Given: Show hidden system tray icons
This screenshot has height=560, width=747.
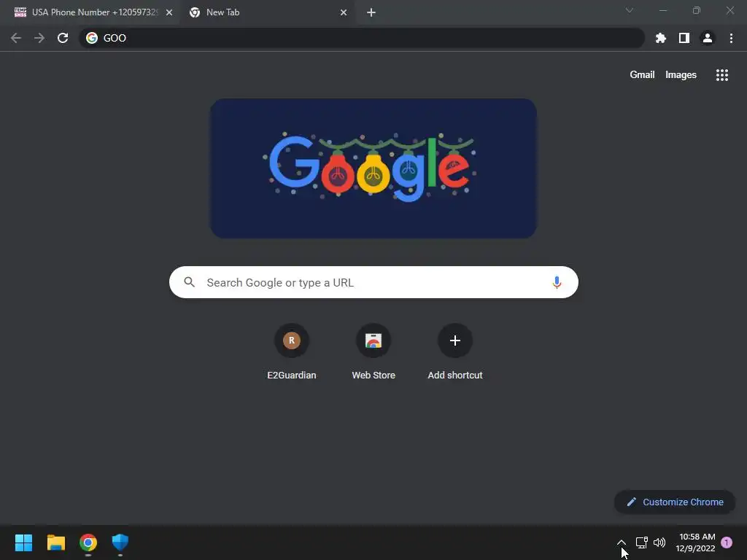Looking at the screenshot, I should coord(622,542).
